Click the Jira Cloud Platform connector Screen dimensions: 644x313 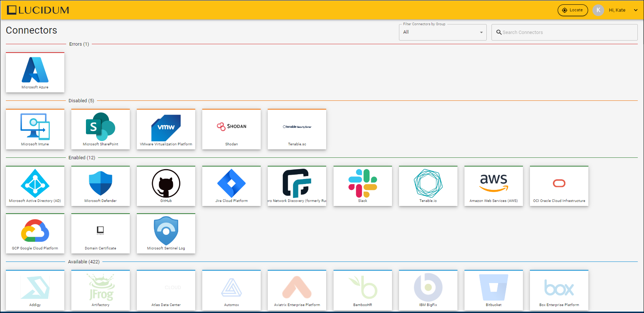[x=231, y=186]
